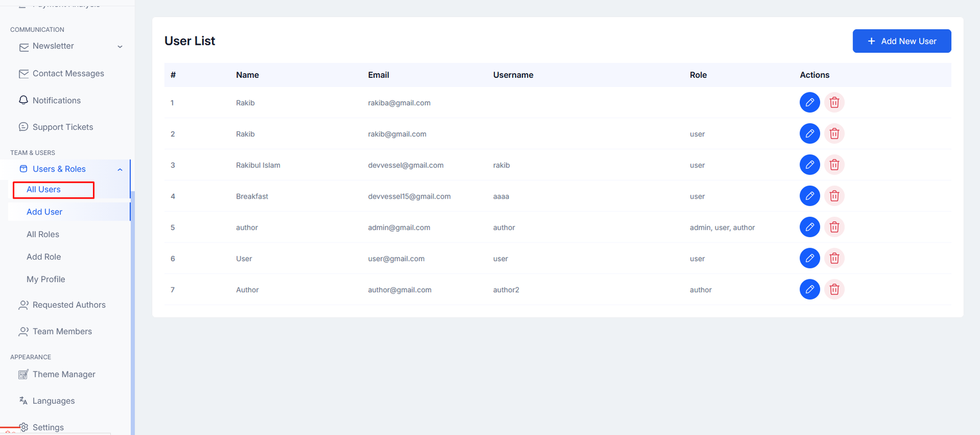
Task: Click the Users & Roles sidebar icon
Action: point(24,169)
